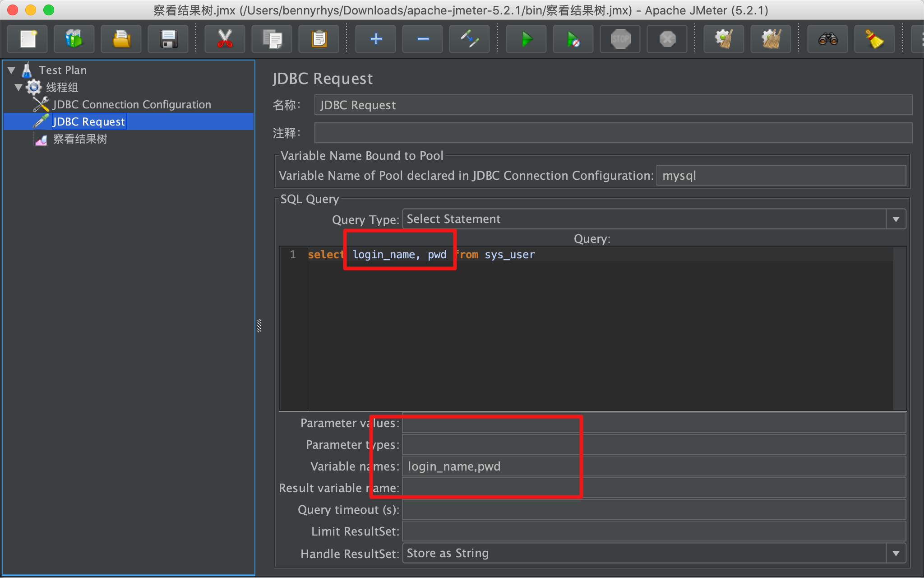924x578 pixels.
Task: Click the 注释 comments input field
Action: pos(613,133)
